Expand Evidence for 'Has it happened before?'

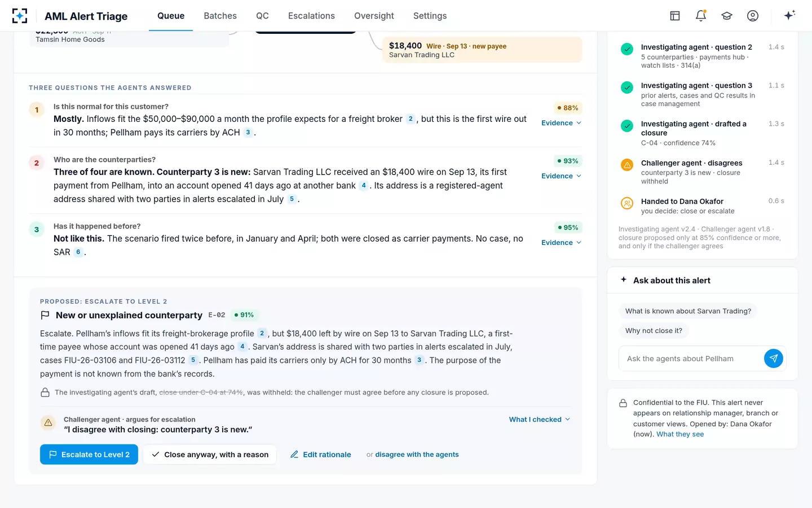561,243
